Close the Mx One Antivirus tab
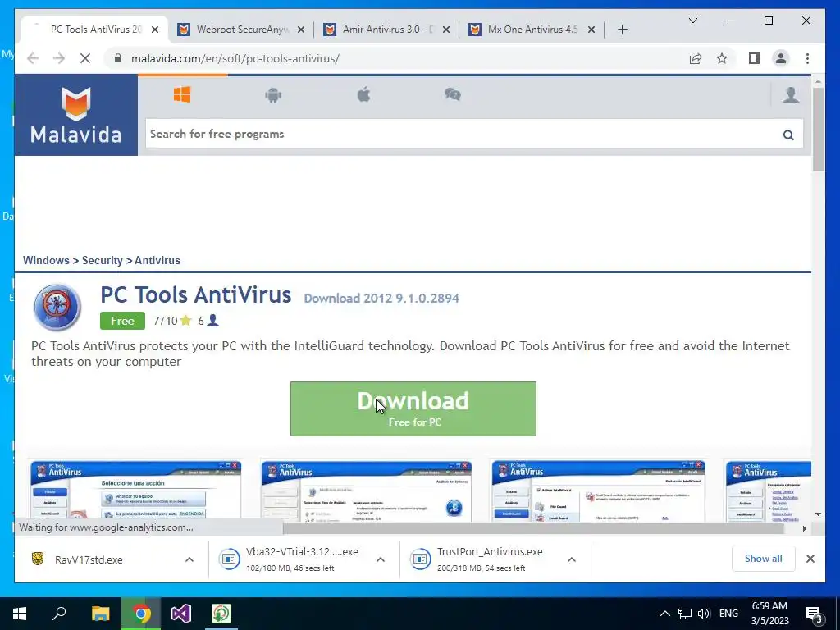The height and width of the screenshot is (630, 840). (591, 30)
